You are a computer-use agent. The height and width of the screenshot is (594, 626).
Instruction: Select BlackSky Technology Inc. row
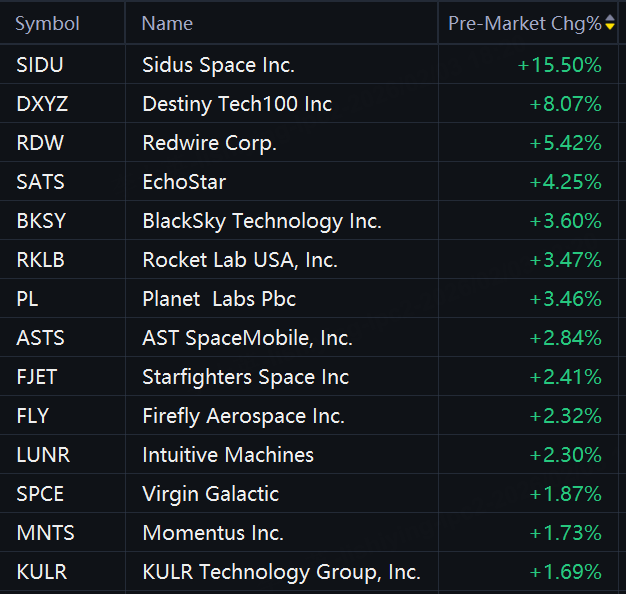click(262, 221)
